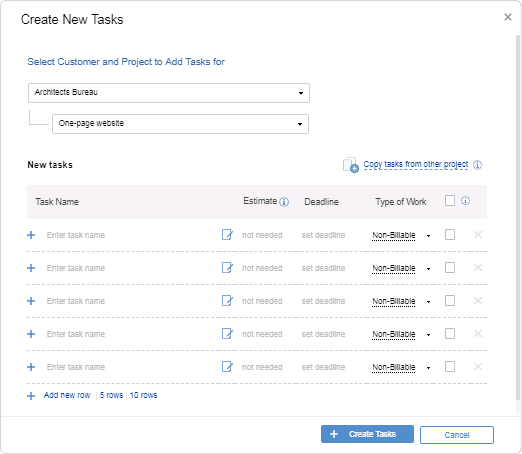This screenshot has height=454, width=522.
Task: Click the plus icon in the fourth task row
Action: (31, 334)
